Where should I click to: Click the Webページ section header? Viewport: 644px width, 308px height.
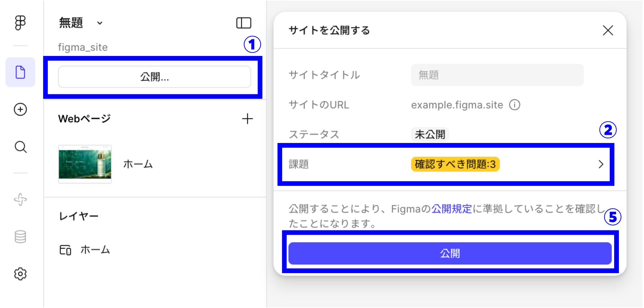click(x=84, y=118)
